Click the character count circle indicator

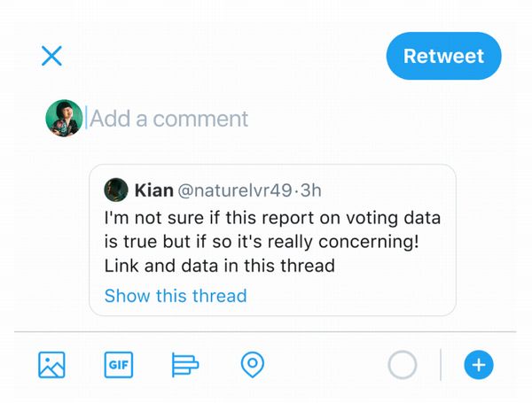(x=403, y=365)
